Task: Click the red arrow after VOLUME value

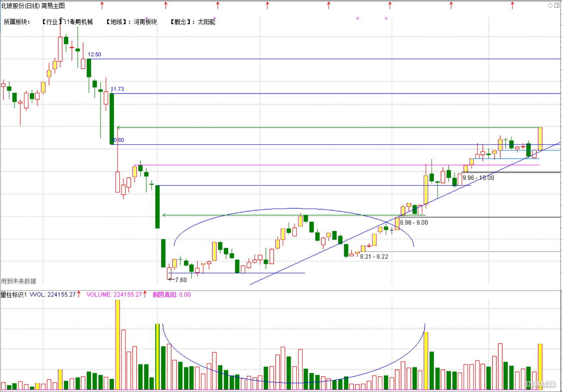Action: tap(145, 294)
